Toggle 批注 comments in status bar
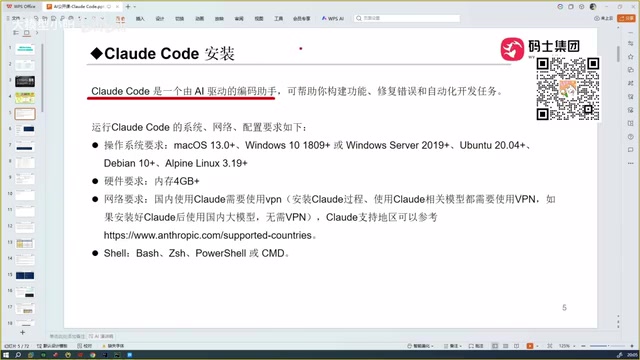 [476, 346]
